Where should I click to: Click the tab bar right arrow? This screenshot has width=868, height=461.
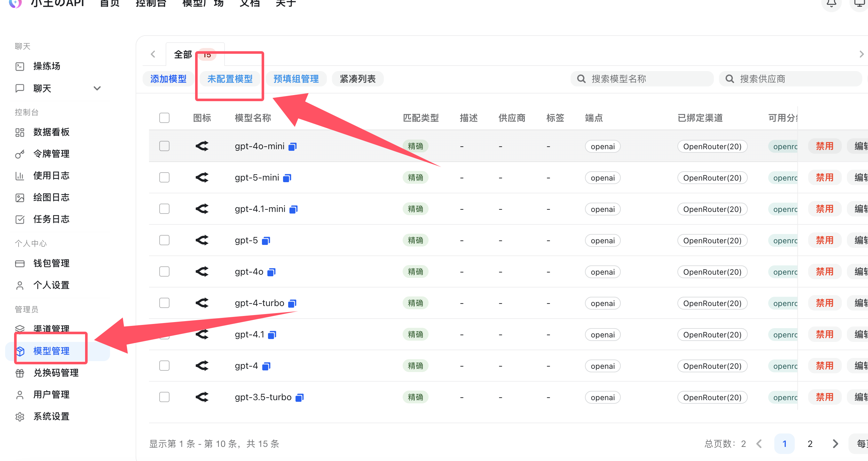click(861, 54)
